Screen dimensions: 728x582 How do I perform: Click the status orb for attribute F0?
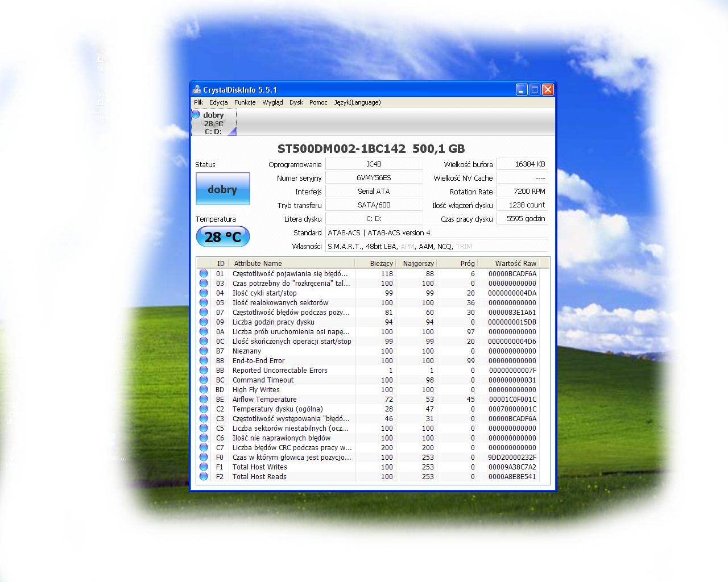[x=204, y=457]
